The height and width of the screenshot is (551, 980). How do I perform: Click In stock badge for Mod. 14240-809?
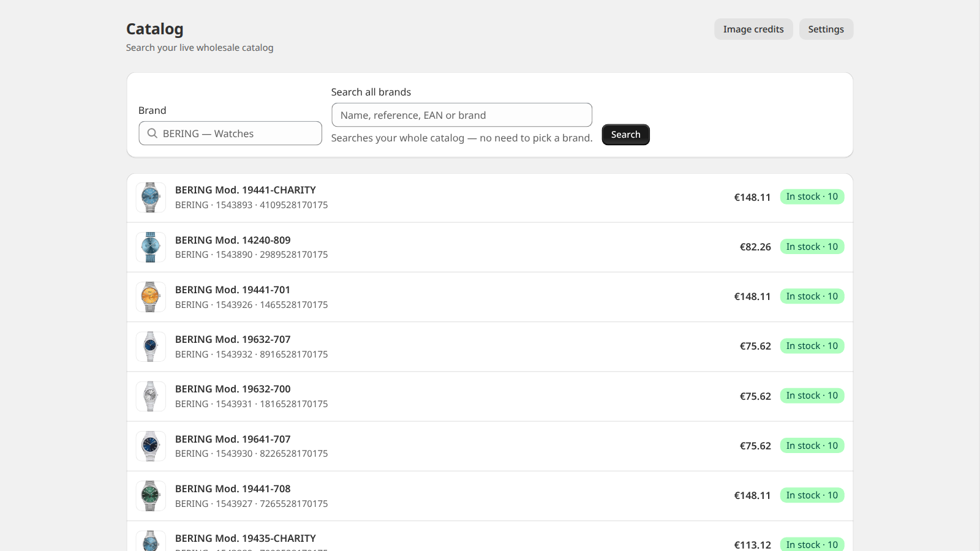[x=812, y=247]
